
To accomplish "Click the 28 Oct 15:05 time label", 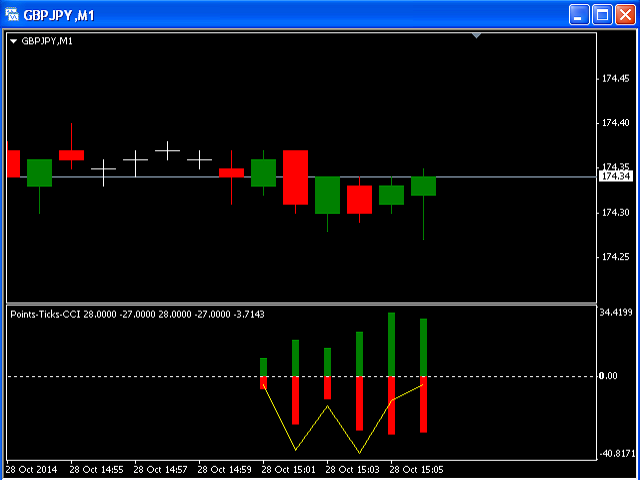I will (417, 470).
